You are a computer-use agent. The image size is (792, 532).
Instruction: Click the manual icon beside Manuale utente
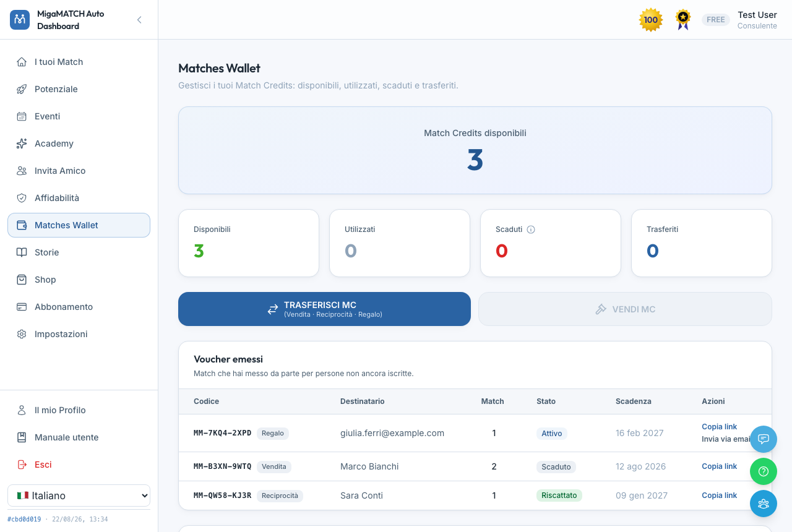22,437
